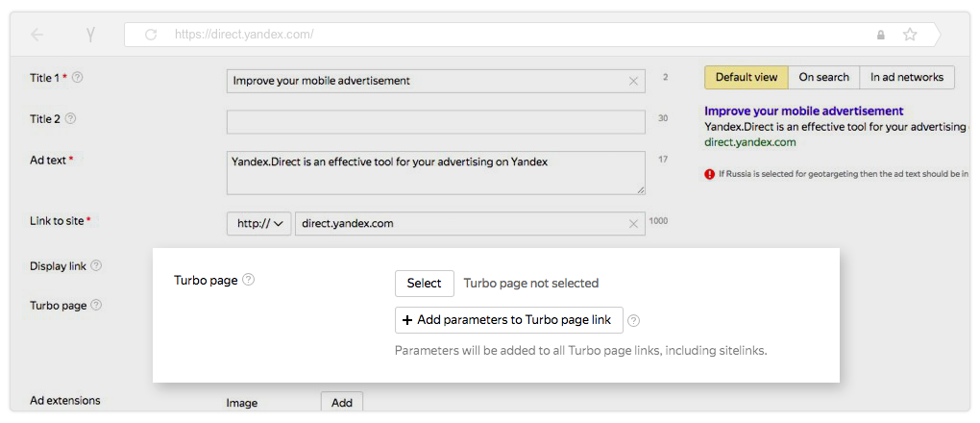980x423 pixels.
Task: Switch to In ad networks preview tab
Action: coord(907,77)
